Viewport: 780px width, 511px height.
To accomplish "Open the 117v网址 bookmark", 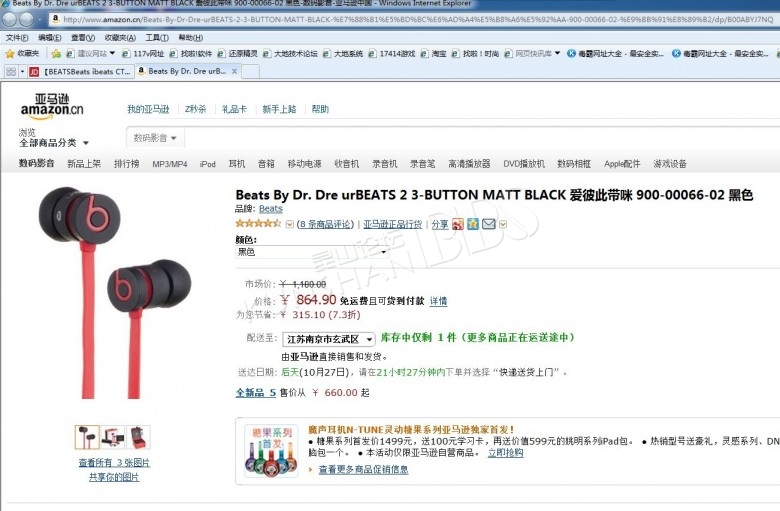I will [143, 53].
